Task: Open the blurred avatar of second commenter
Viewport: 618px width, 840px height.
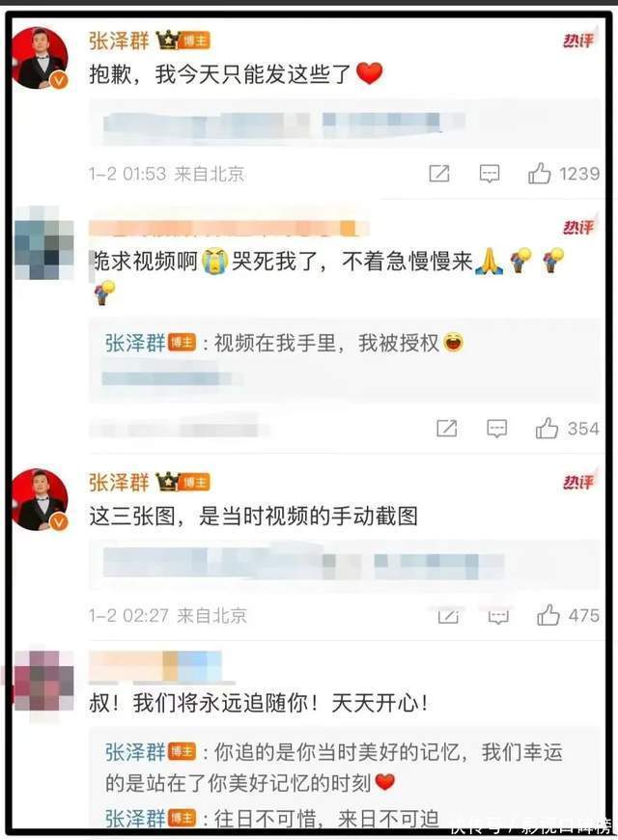Action: [44, 242]
